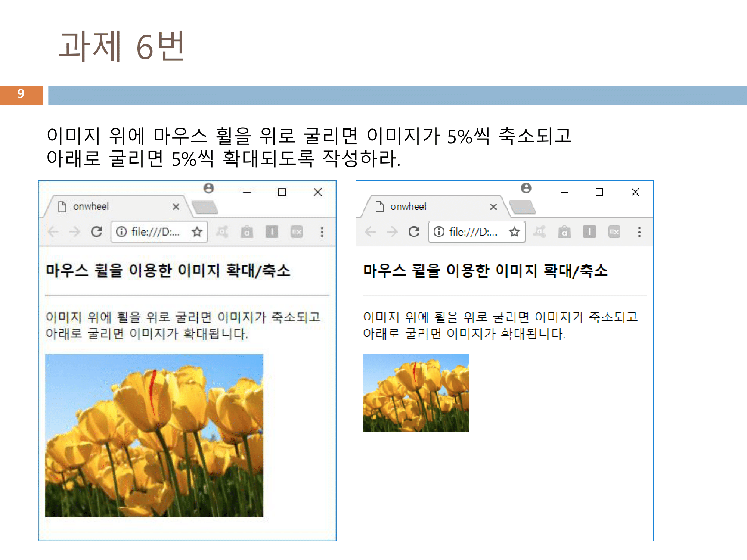747x560 pixels.
Task: Open three-dot menu in left browser
Action: click(322, 232)
